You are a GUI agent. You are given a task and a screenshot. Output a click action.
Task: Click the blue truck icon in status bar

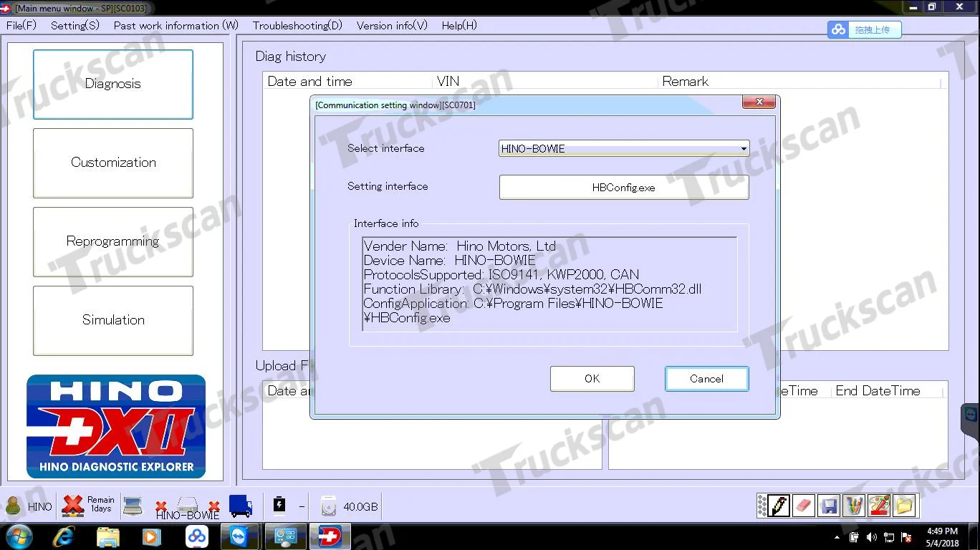[241, 506]
